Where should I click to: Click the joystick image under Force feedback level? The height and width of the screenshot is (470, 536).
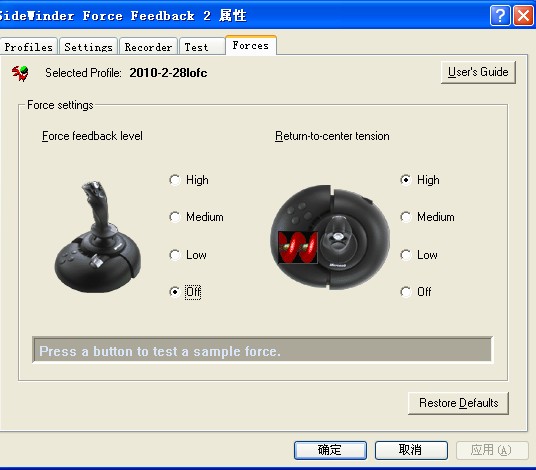pos(98,237)
